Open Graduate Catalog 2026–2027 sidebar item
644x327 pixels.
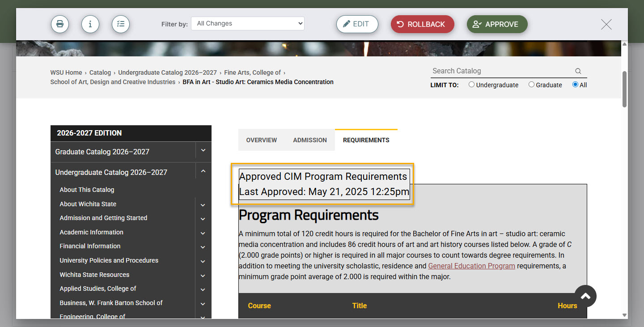pyautogui.click(x=102, y=152)
